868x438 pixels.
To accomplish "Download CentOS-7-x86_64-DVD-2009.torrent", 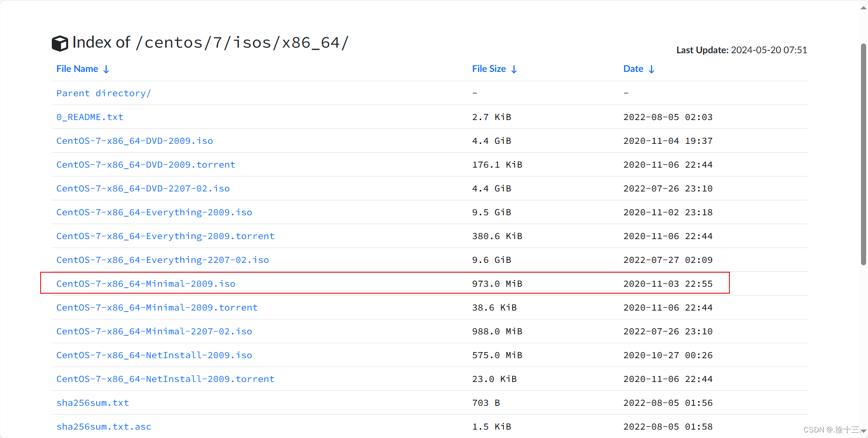I will coord(146,164).
